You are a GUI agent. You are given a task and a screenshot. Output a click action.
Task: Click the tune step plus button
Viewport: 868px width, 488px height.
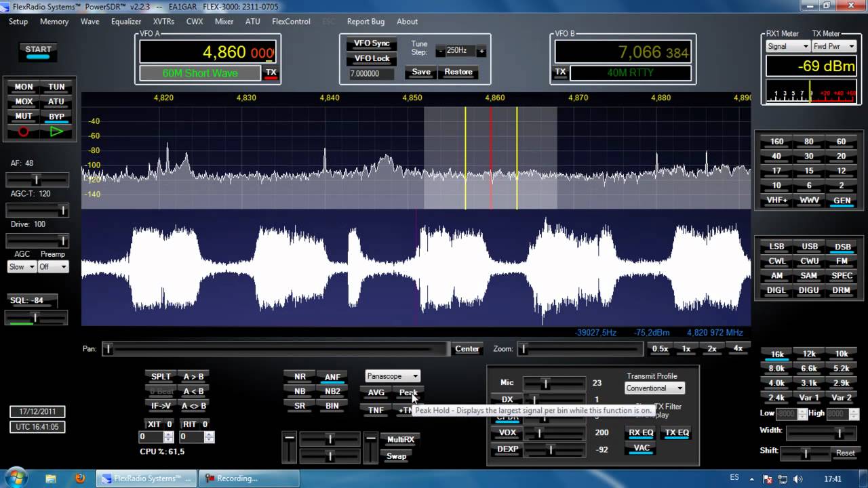tap(481, 51)
